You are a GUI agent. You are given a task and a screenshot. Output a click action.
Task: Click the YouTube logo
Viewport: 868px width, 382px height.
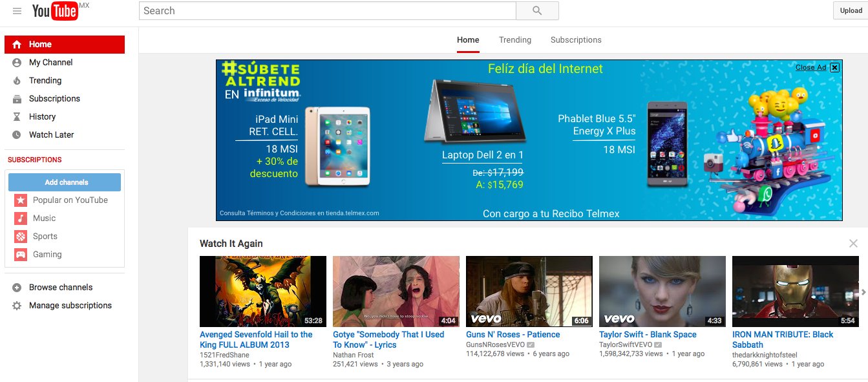point(55,10)
